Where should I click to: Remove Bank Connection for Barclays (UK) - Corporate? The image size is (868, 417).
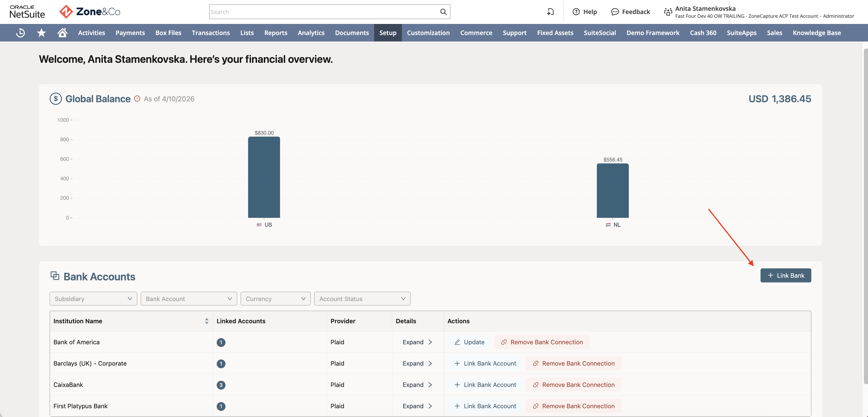click(574, 363)
